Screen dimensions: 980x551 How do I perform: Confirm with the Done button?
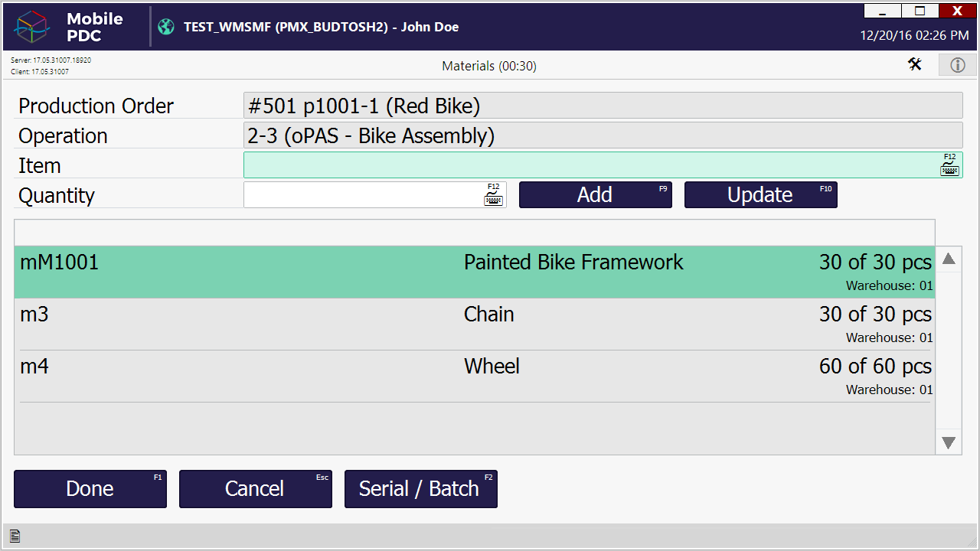[x=90, y=489]
